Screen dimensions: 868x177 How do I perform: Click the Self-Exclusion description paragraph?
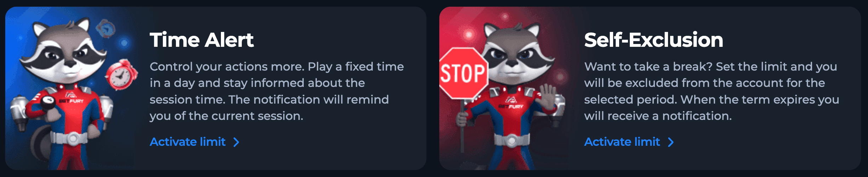pyautogui.click(x=711, y=91)
